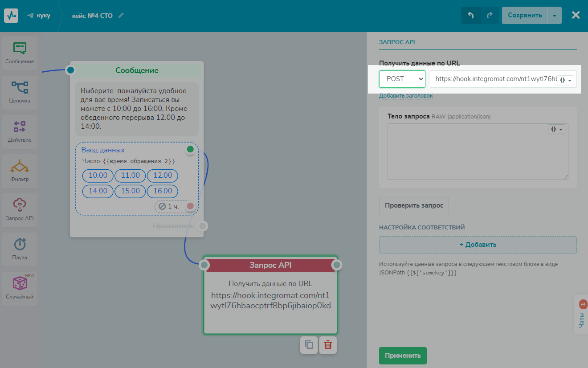Click the 11.00 time button
The image size is (588, 368).
tap(131, 176)
